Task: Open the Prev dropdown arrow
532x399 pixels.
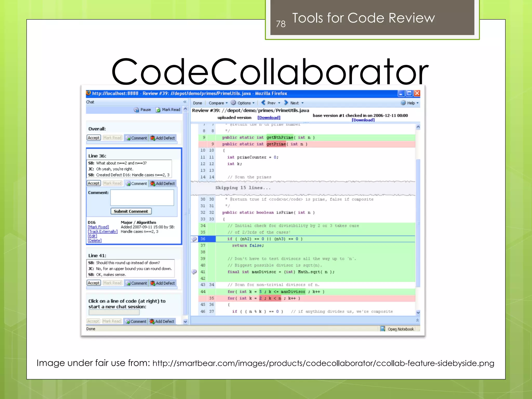Action: tap(279, 103)
